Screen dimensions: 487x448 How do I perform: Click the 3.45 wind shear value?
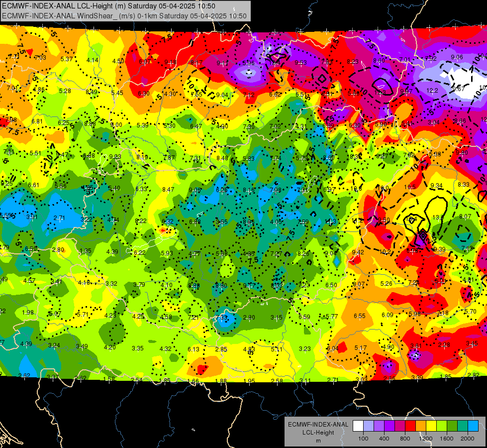tap(472, 343)
